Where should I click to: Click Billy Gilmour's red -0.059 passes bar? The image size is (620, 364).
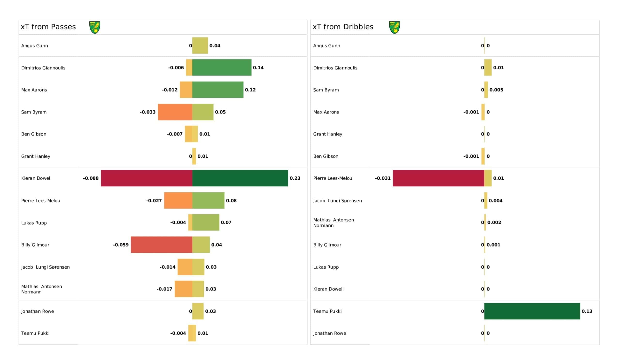pos(161,245)
